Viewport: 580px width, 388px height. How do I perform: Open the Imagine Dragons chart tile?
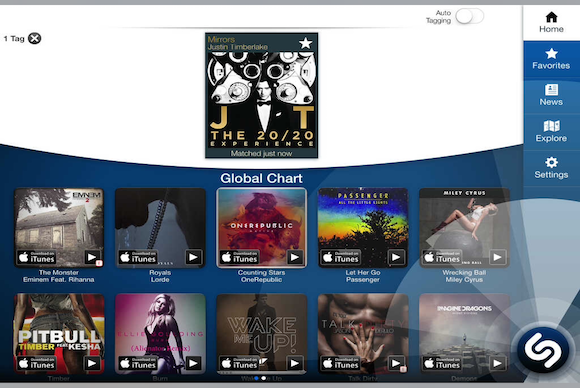click(x=464, y=334)
